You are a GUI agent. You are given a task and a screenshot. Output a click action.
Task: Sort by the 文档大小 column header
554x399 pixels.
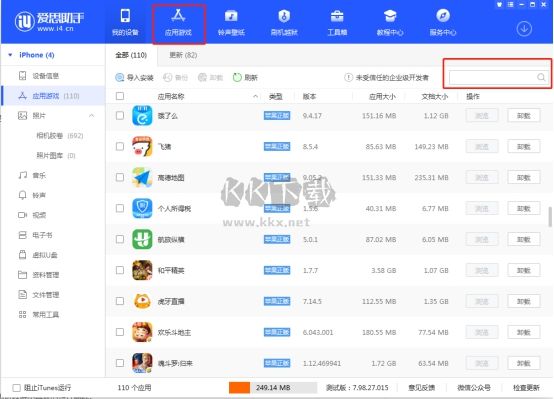(x=435, y=96)
